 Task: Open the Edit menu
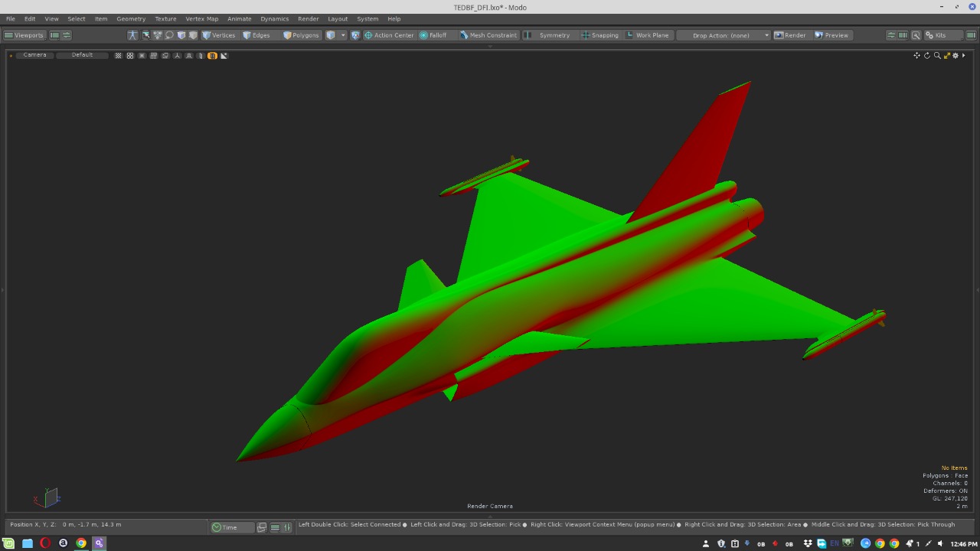point(30,18)
